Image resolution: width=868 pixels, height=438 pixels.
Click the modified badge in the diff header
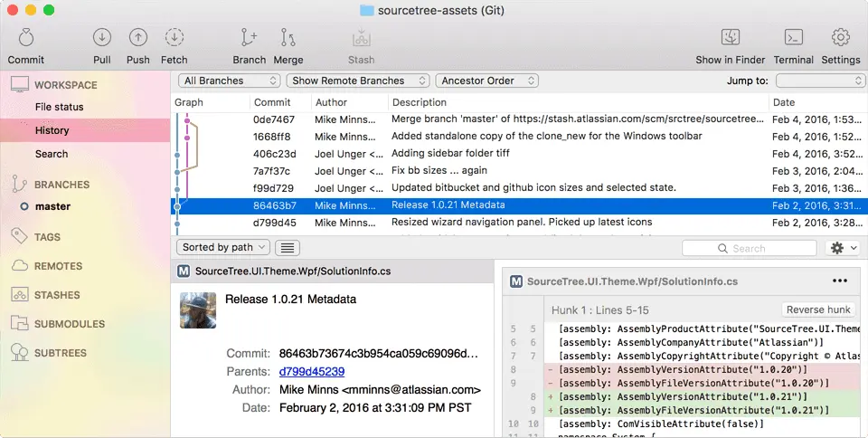tap(516, 281)
